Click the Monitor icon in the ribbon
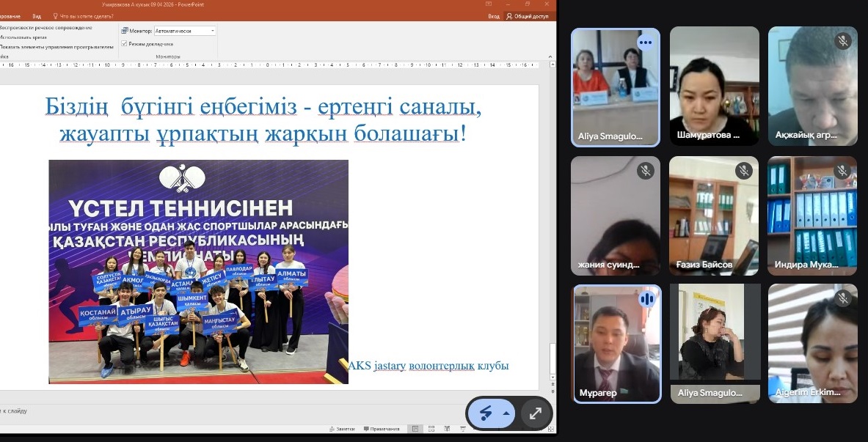Image resolution: width=868 pixels, height=442 pixels. [125, 32]
